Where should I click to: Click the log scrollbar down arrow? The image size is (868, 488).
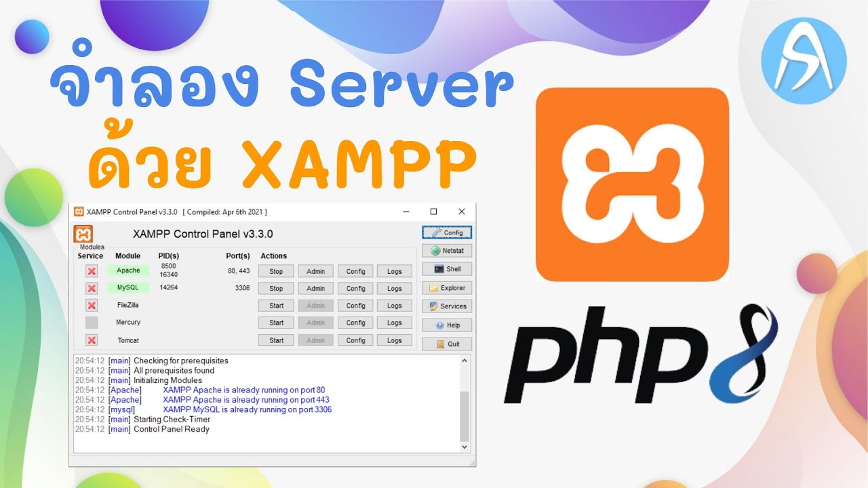(465, 447)
